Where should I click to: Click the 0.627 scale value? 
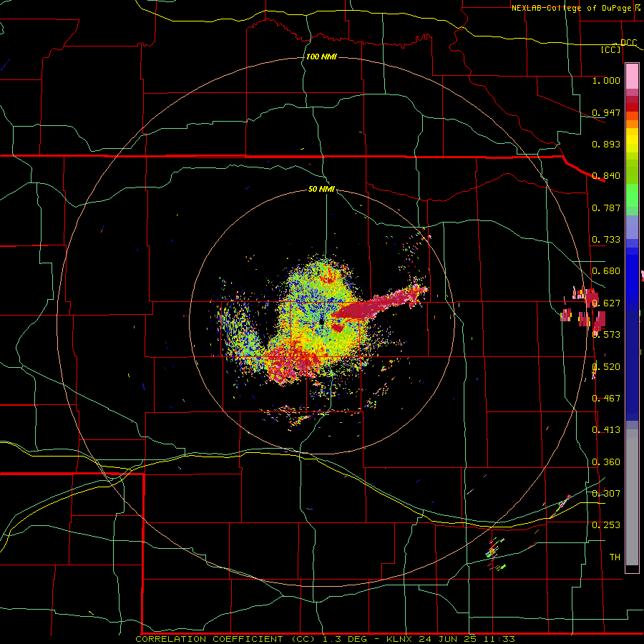click(x=606, y=303)
